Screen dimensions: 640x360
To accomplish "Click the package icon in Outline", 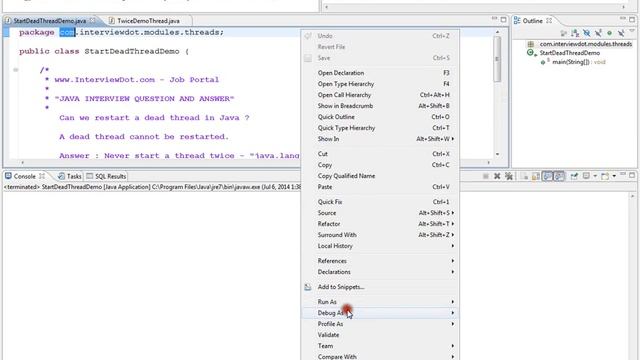I will (531, 44).
